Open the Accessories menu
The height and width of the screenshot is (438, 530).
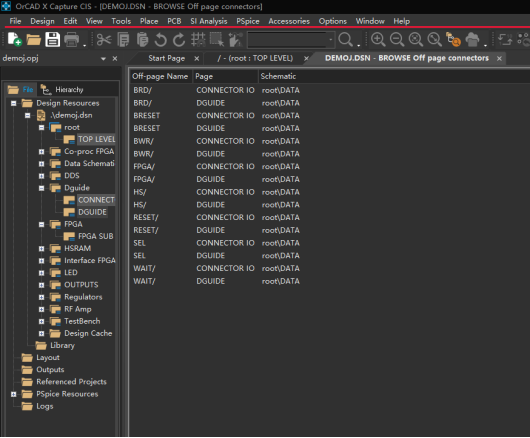tap(289, 21)
